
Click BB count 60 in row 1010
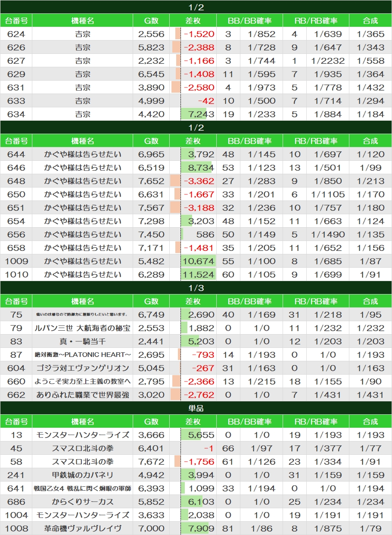click(x=228, y=275)
